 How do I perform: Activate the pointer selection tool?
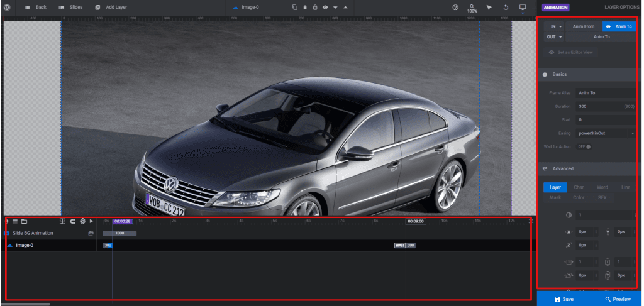tap(489, 8)
